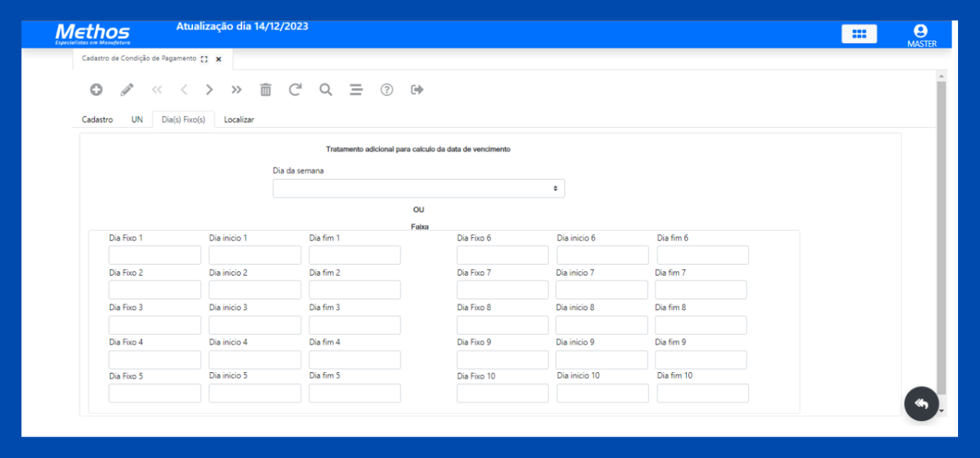980x458 pixels.
Task: Go to next record arrow
Action: click(209, 89)
